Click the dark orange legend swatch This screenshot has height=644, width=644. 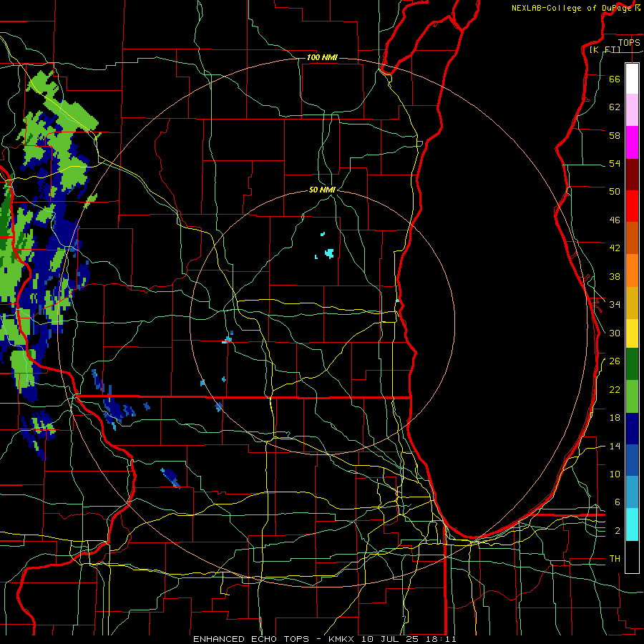click(x=632, y=238)
